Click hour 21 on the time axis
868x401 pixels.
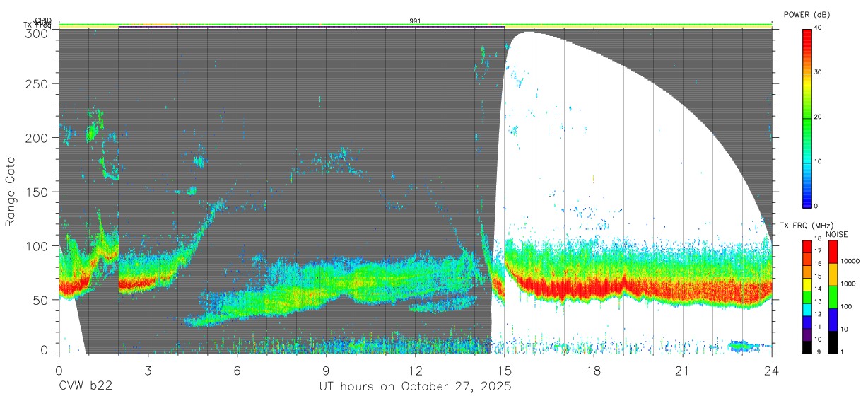683,370
